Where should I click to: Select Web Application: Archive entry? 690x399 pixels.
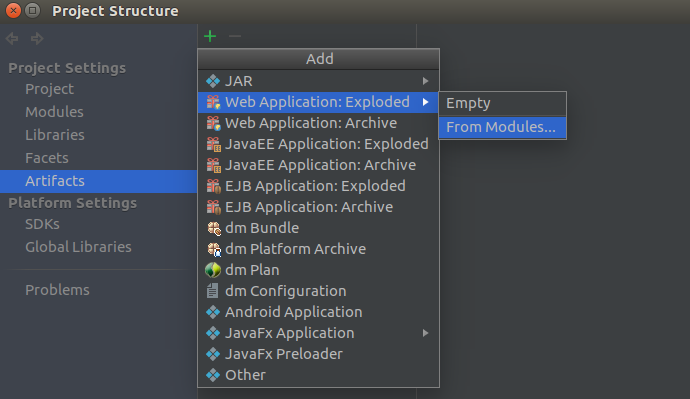[x=319, y=123]
